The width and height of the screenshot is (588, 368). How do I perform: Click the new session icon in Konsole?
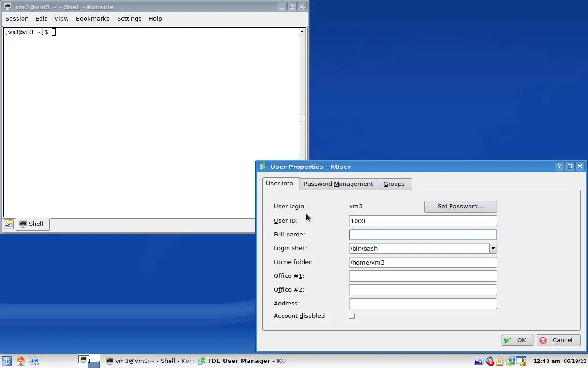pyautogui.click(x=9, y=224)
